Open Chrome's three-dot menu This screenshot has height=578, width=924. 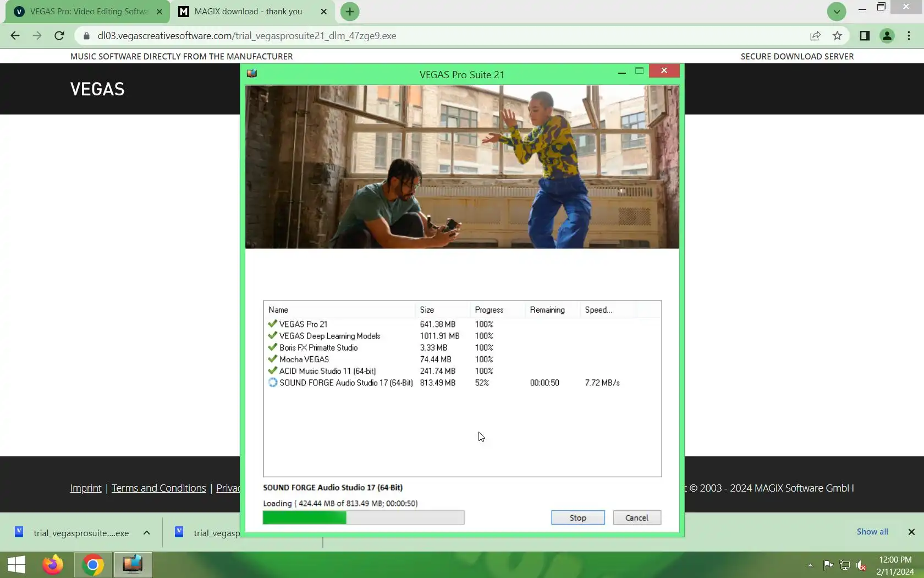[x=909, y=36]
